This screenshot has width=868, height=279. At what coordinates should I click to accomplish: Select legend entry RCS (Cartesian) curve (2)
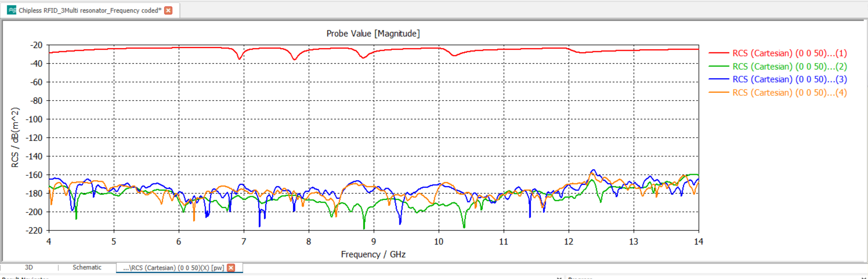pos(789,66)
